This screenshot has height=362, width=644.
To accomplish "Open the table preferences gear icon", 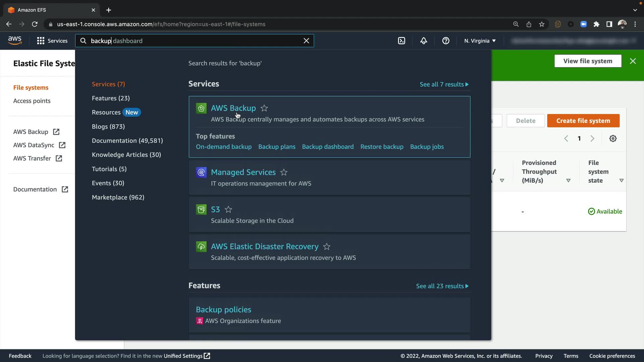I will [613, 138].
